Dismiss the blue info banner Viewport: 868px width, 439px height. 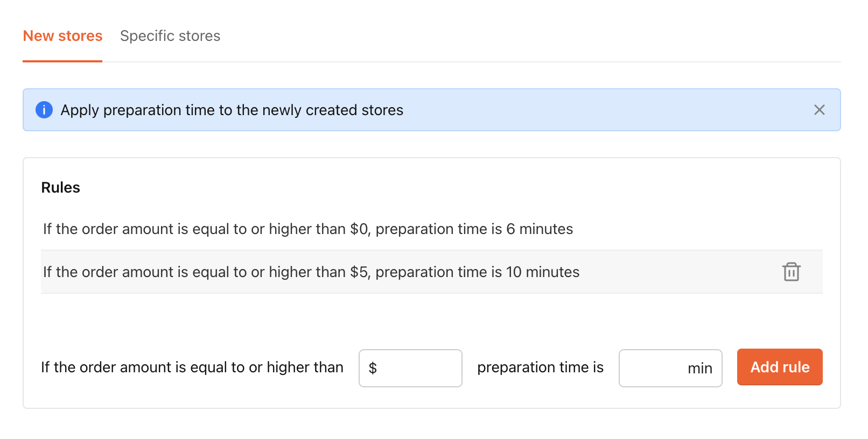click(x=819, y=110)
